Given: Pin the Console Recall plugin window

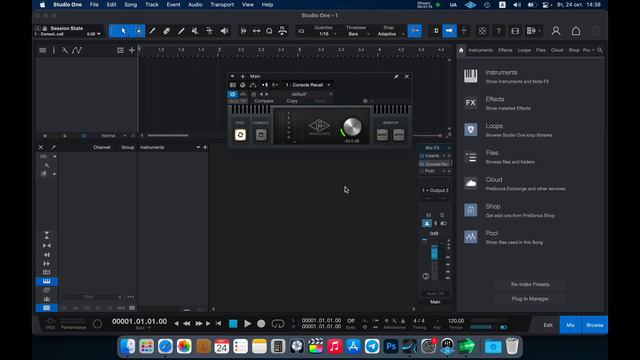Looking at the screenshot, I should (x=396, y=76).
